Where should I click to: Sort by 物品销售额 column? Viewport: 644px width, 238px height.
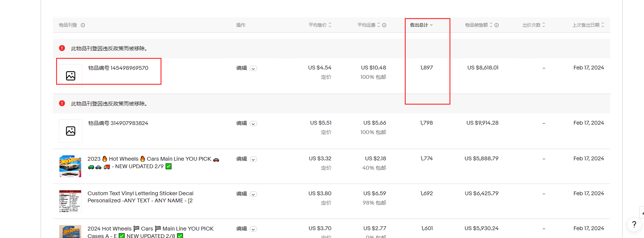pos(479,25)
